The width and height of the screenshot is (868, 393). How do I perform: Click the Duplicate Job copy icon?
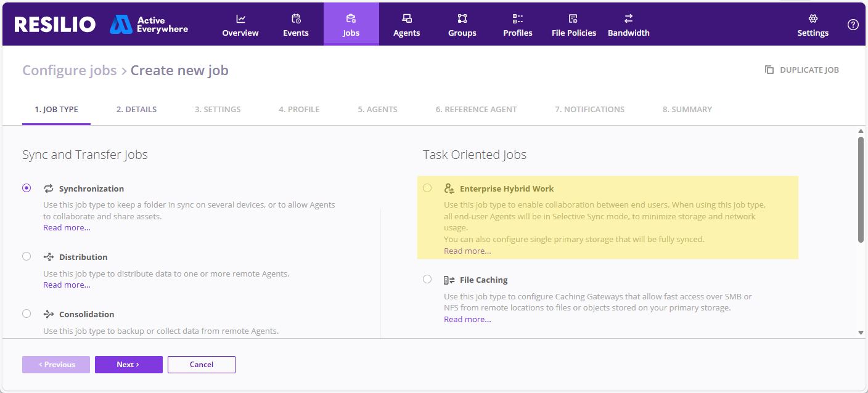[x=769, y=70]
